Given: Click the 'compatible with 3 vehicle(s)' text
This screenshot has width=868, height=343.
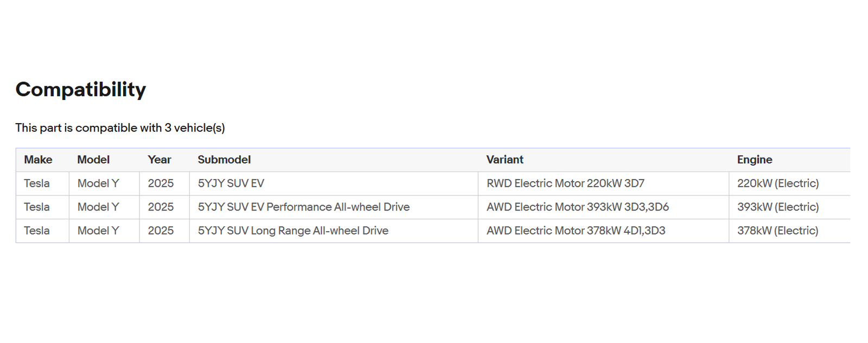Looking at the screenshot, I should [x=150, y=128].
